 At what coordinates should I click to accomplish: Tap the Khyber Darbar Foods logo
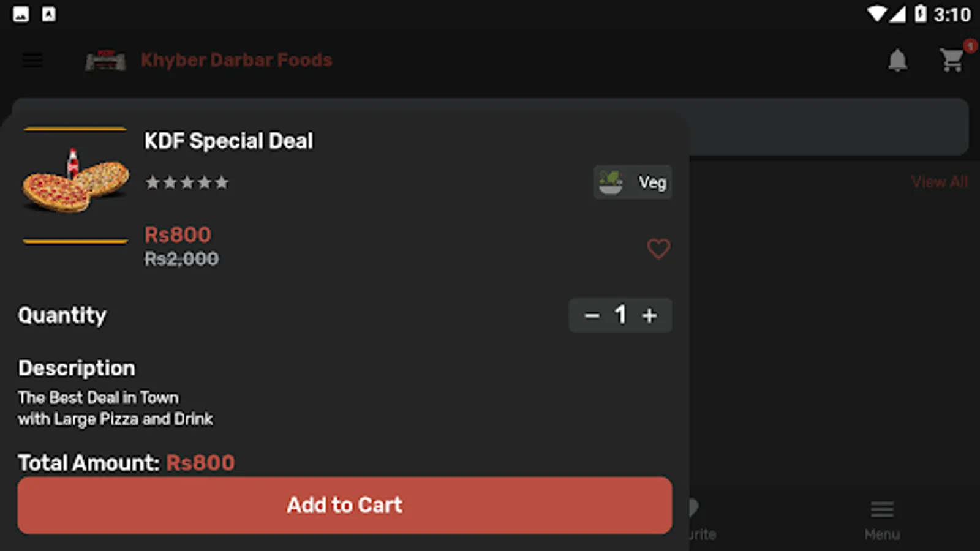(x=105, y=61)
